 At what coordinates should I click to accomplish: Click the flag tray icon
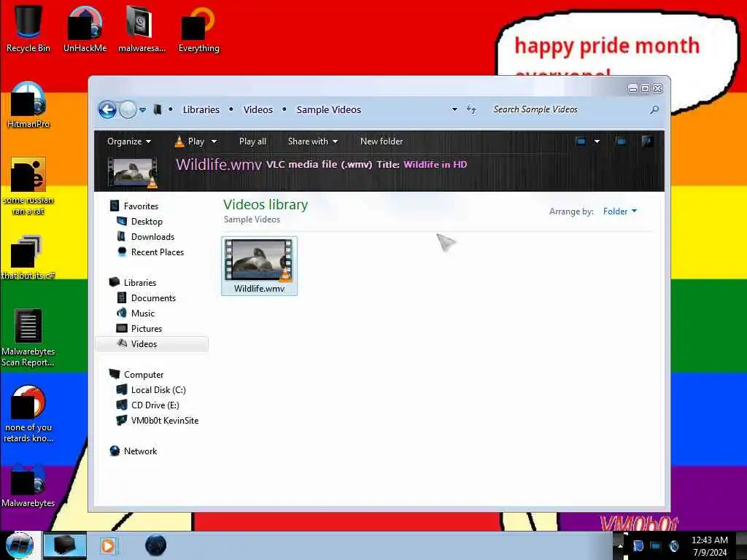638,545
